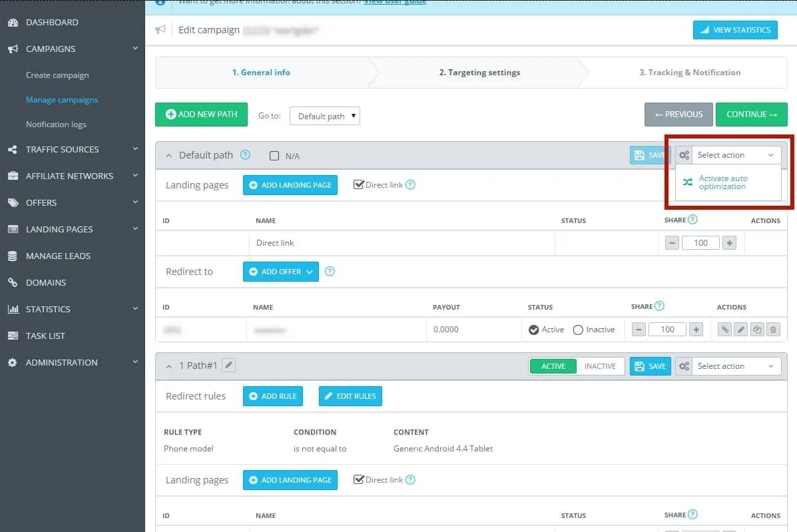Open Manage campaigns in the sidebar

62,99
